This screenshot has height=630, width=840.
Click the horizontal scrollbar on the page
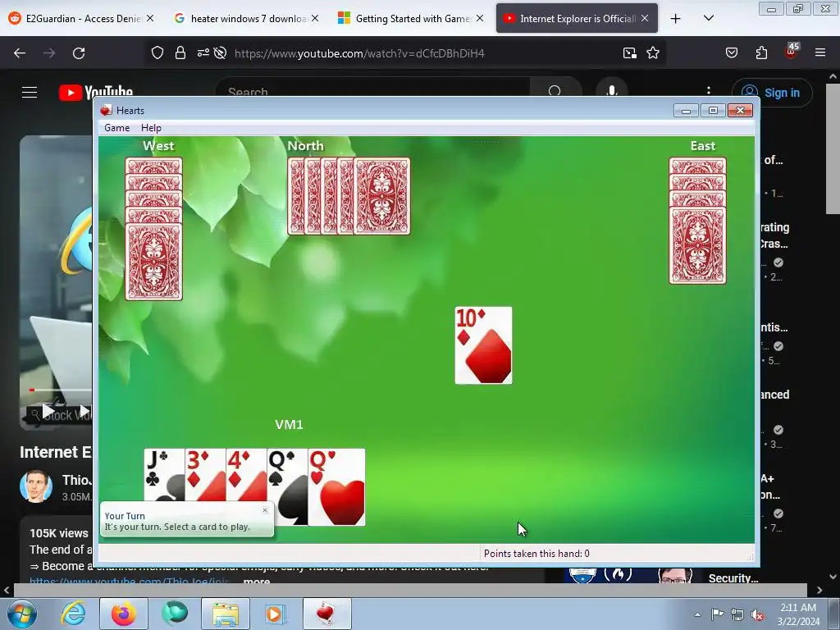coord(410,590)
